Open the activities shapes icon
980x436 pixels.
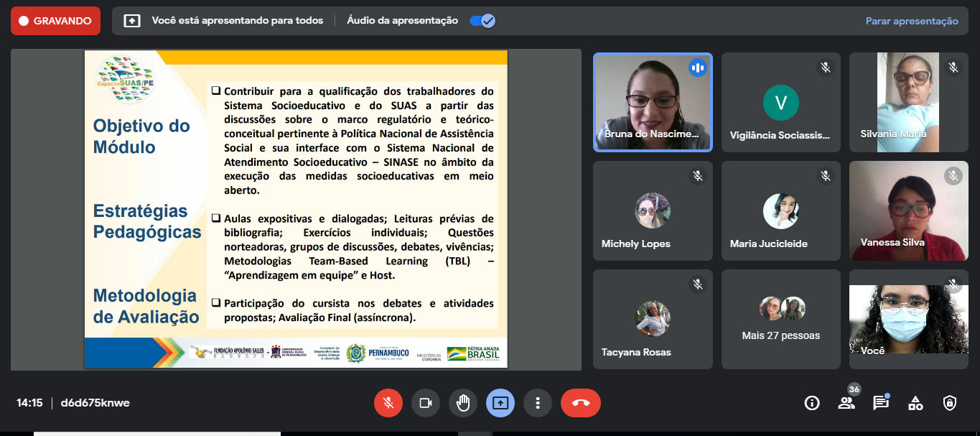pos(915,403)
